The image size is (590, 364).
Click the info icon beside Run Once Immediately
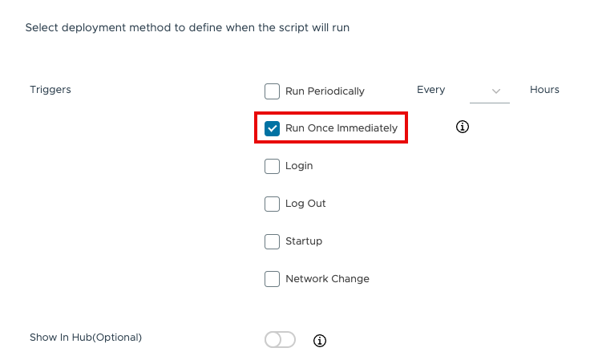(462, 127)
